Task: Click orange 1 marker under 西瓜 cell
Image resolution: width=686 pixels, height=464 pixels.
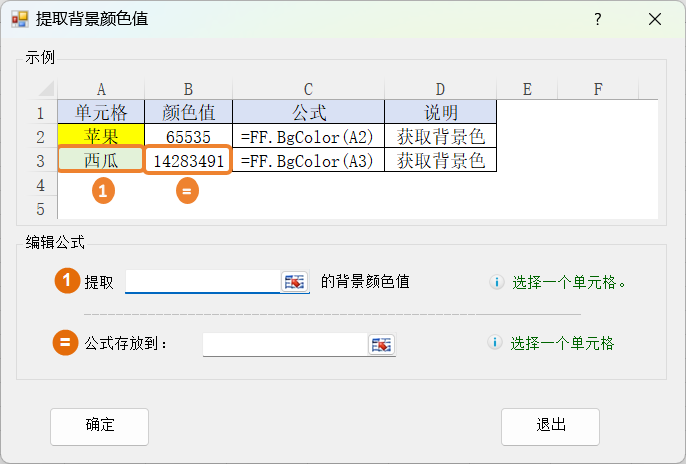Action: 103,191
